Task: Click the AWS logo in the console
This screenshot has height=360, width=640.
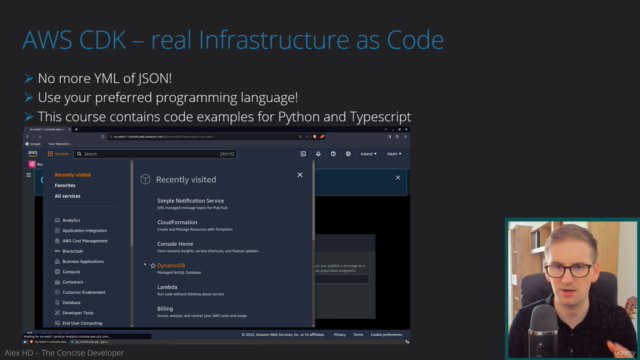Action: coord(33,153)
